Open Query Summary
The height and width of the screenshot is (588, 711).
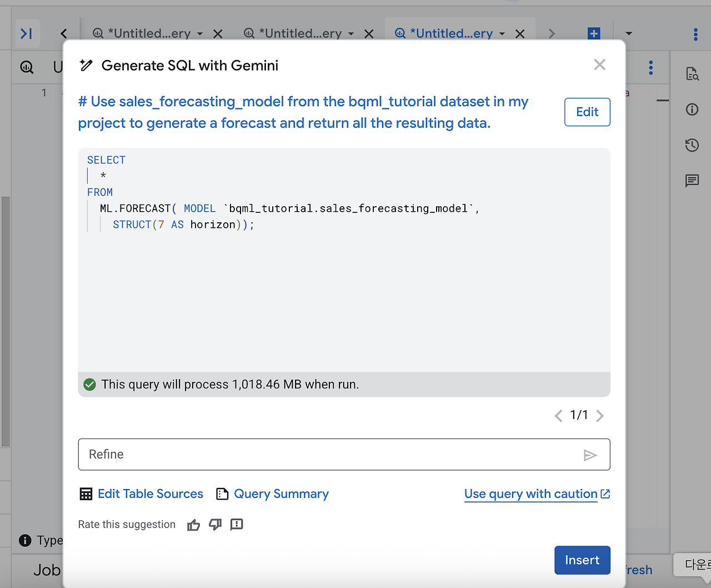272,494
